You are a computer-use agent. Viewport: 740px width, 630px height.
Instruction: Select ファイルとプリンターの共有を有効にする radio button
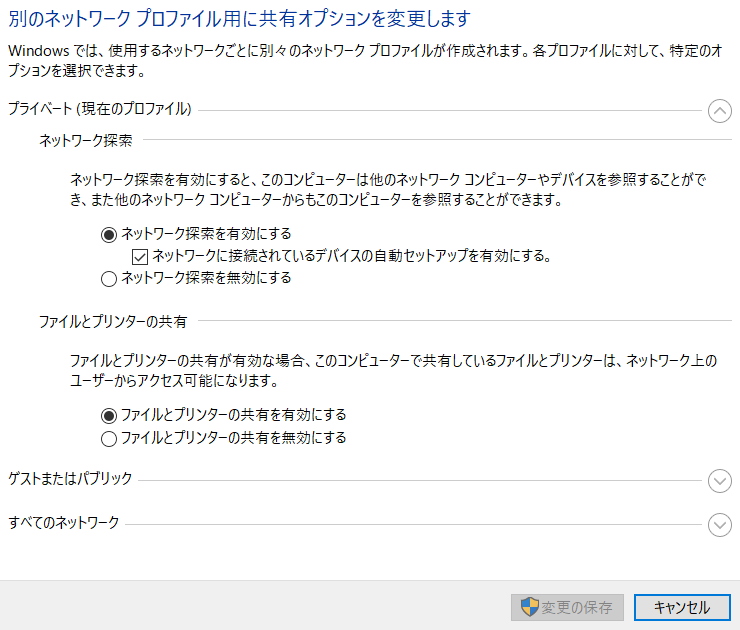pos(109,416)
